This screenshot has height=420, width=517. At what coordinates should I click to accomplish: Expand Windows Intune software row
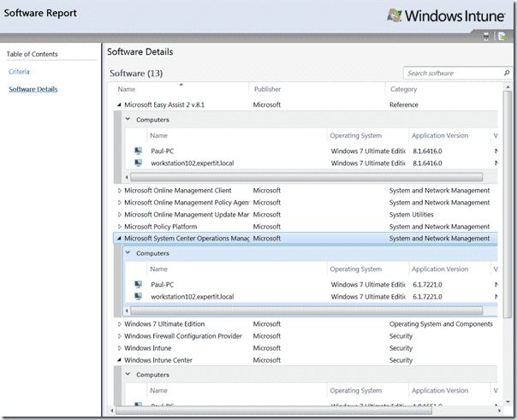(119, 348)
